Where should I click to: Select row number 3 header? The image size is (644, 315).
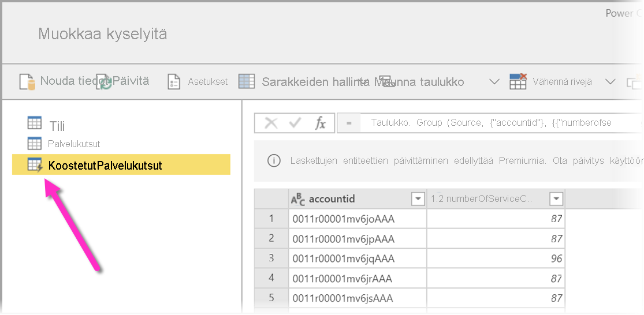point(271,258)
